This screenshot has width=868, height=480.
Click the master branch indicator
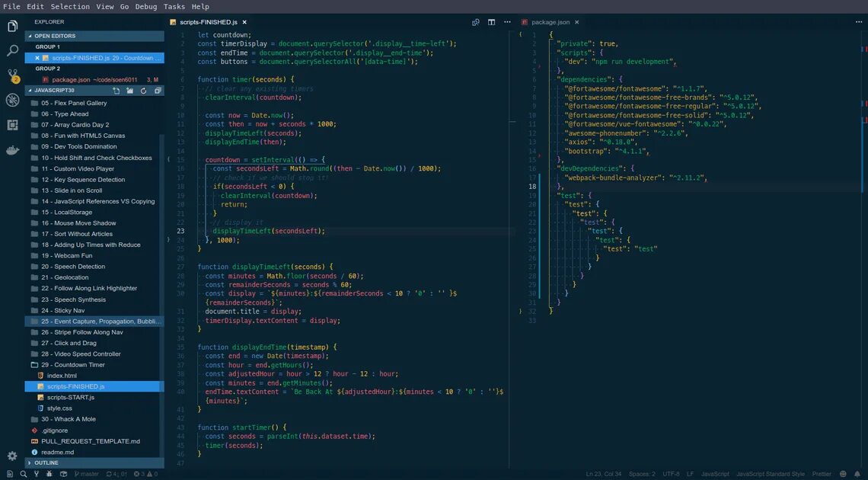tap(86, 474)
